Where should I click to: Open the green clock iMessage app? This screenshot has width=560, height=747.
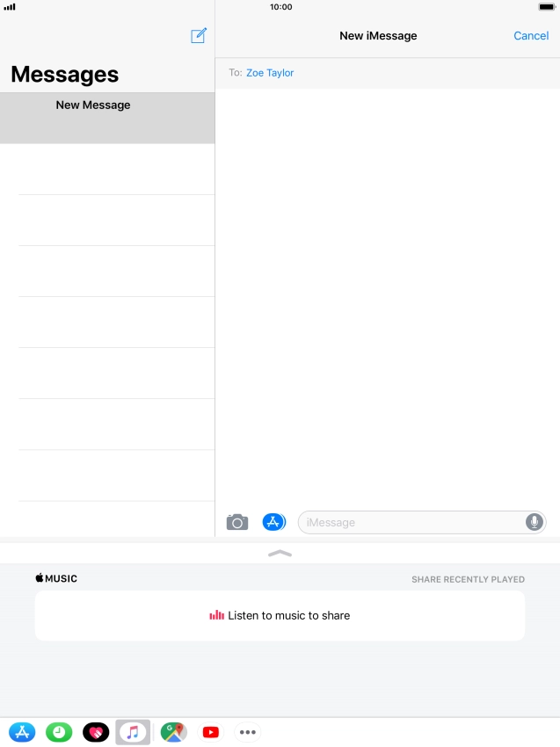[x=59, y=732]
